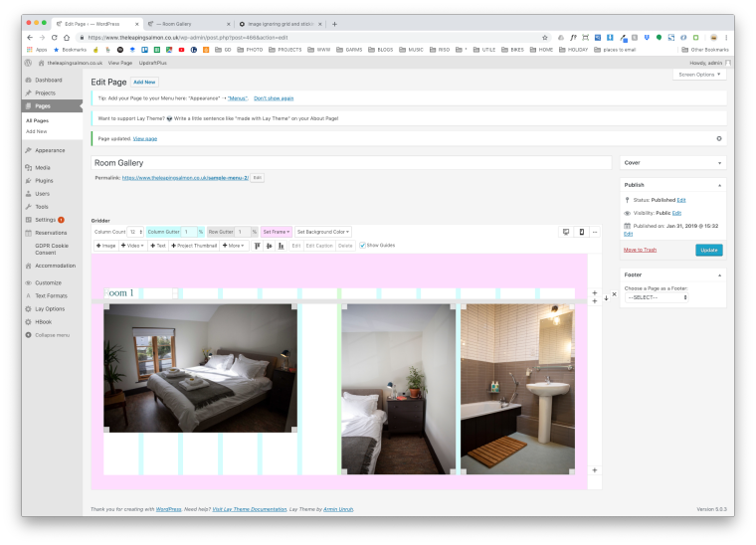The width and height of the screenshot is (756, 545).
Task: Delete the row with the X icon
Action: (x=614, y=294)
